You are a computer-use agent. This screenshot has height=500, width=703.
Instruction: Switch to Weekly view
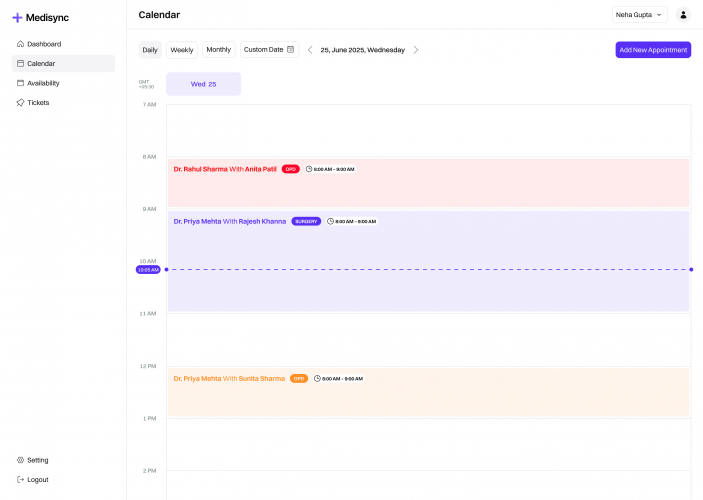(x=182, y=50)
